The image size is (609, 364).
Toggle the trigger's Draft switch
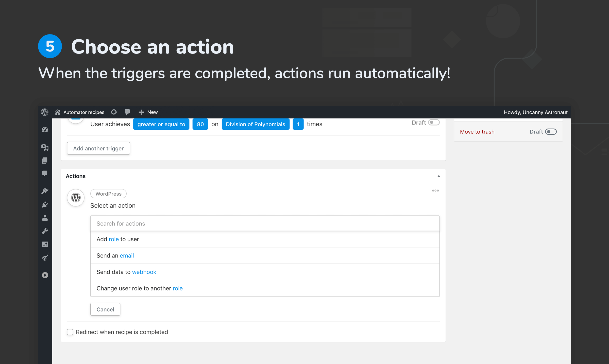pyautogui.click(x=434, y=123)
